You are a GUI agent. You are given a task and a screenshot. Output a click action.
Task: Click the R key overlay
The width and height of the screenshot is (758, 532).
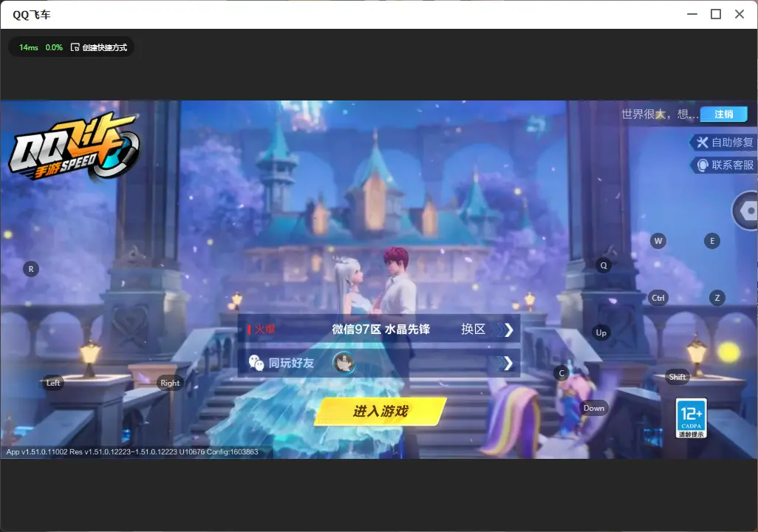pyautogui.click(x=31, y=270)
